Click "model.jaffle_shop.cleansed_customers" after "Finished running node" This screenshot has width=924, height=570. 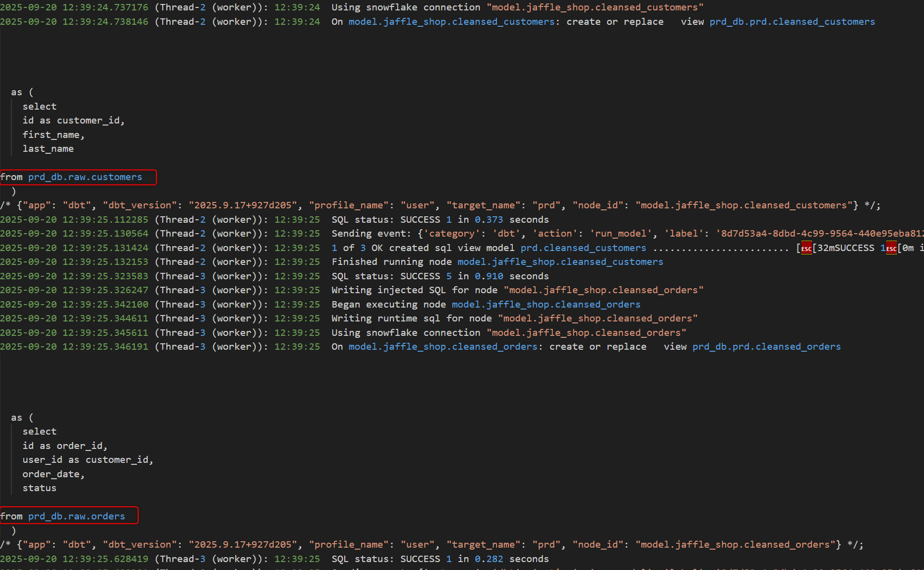[560, 262]
